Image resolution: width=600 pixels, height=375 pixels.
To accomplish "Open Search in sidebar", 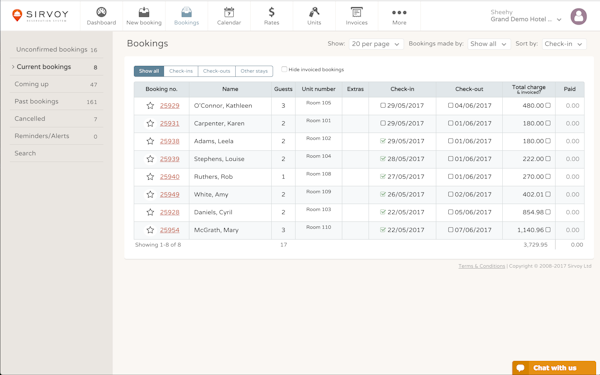I will pos(56,153).
